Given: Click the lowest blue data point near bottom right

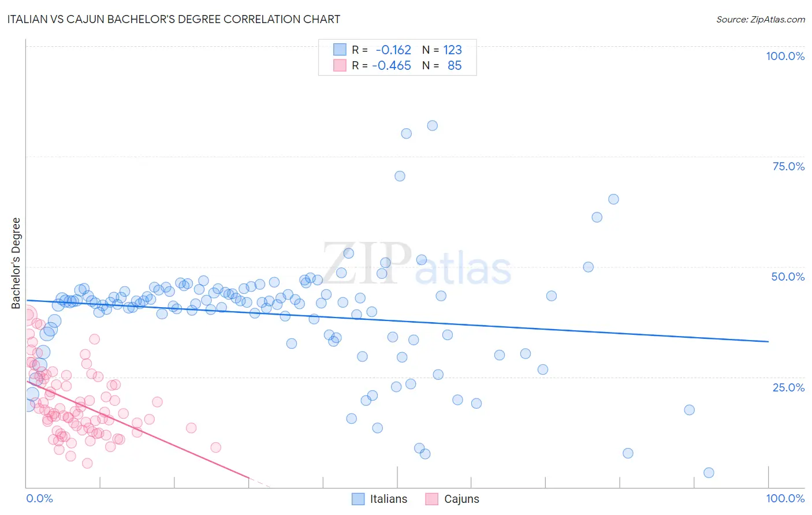Looking at the screenshot, I should coord(709,473).
